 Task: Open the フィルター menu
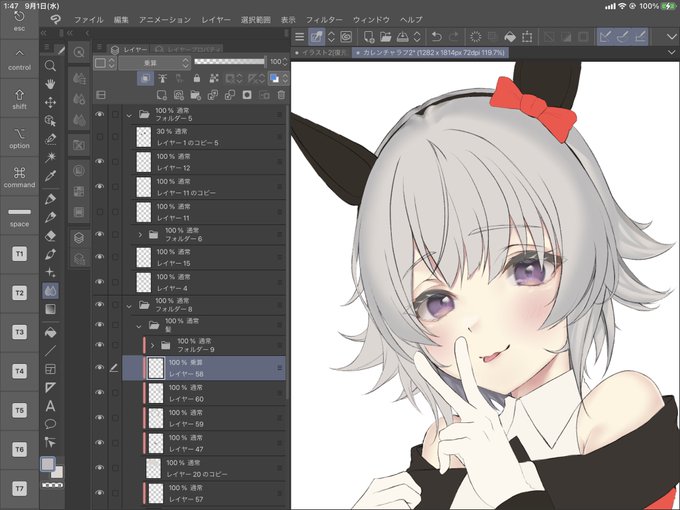point(324,20)
